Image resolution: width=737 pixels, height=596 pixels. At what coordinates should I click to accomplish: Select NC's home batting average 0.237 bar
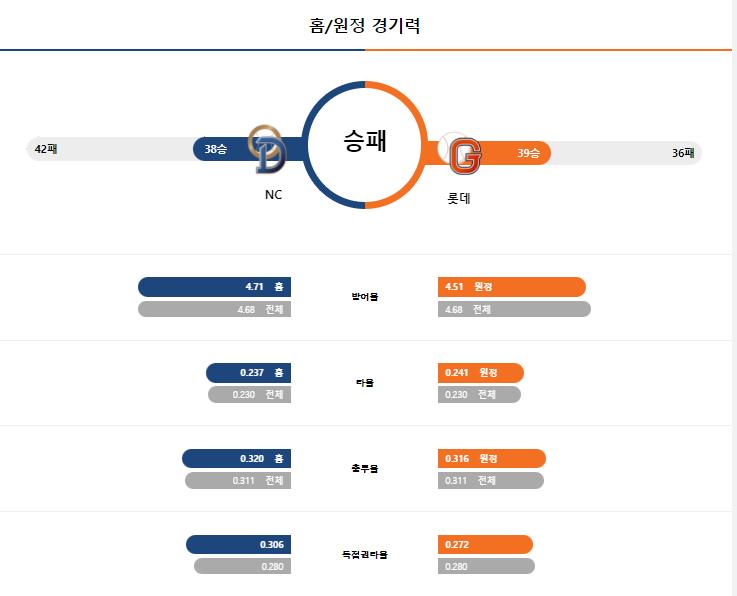249,373
